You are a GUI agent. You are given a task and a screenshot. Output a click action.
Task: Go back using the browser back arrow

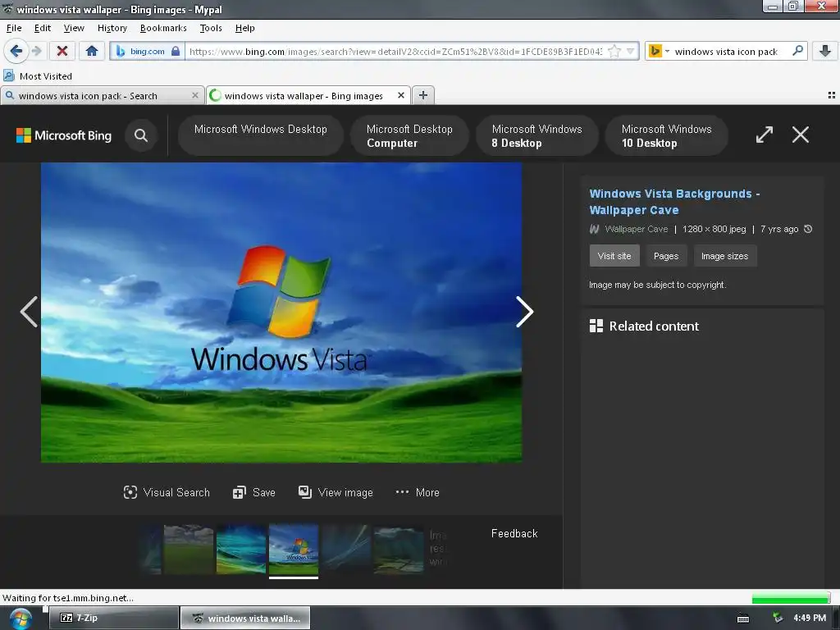pos(16,51)
